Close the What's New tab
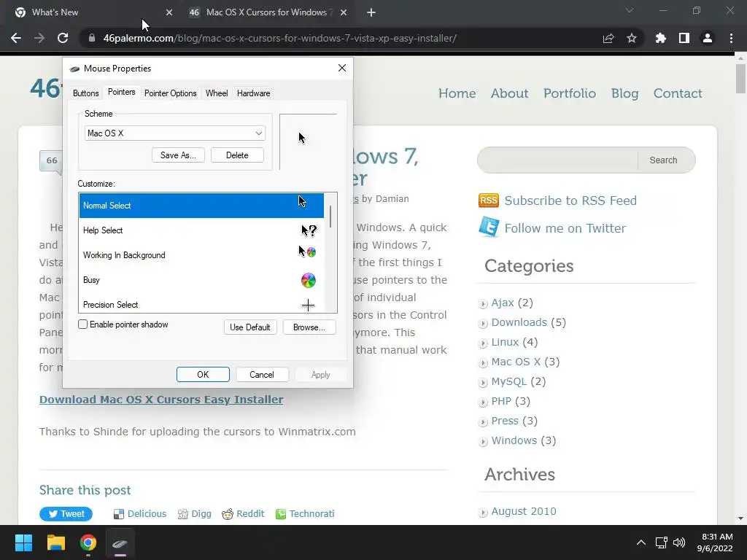Viewport: 747px width, 560px height. pos(169,12)
